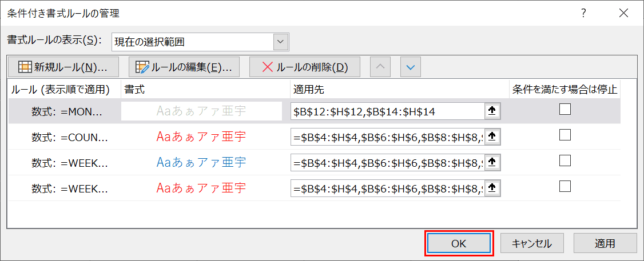
Task: Click range selector icon in =COUN... rule row
Action: pyautogui.click(x=492, y=136)
